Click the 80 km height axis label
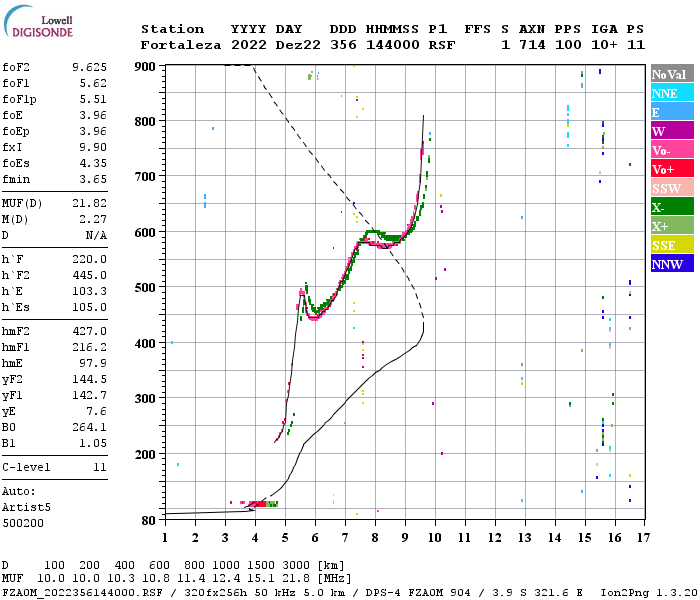700x600 pixels. point(149,521)
